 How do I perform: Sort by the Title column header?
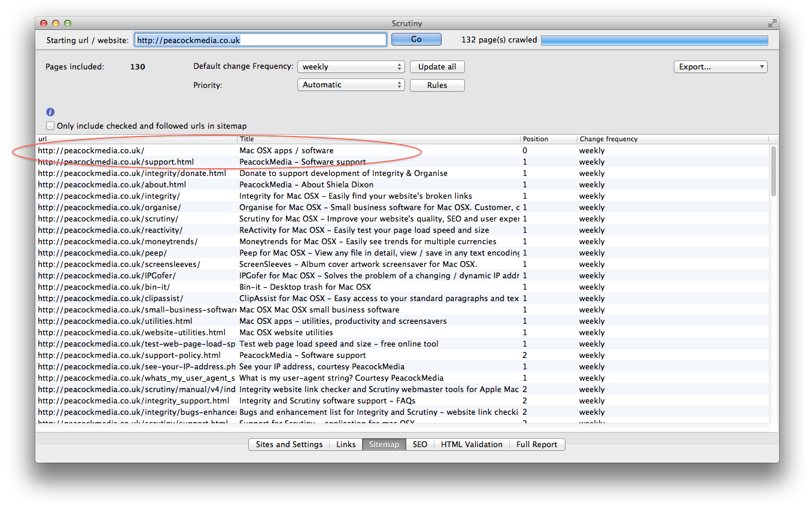tap(379, 139)
